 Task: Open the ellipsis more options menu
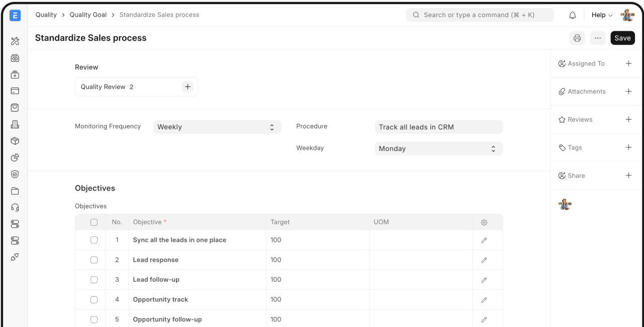point(597,38)
